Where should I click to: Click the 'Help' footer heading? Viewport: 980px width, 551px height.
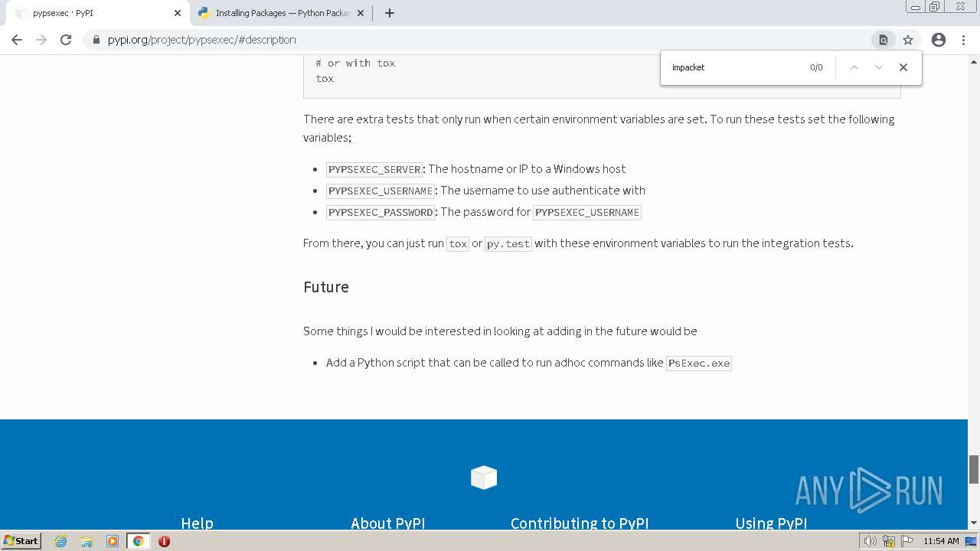(x=197, y=523)
